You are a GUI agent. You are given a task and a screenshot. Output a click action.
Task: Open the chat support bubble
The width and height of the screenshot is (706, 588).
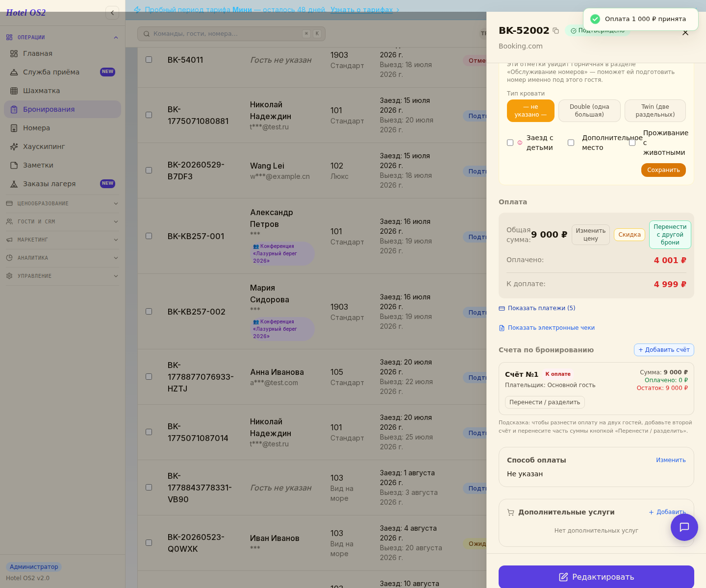684,527
